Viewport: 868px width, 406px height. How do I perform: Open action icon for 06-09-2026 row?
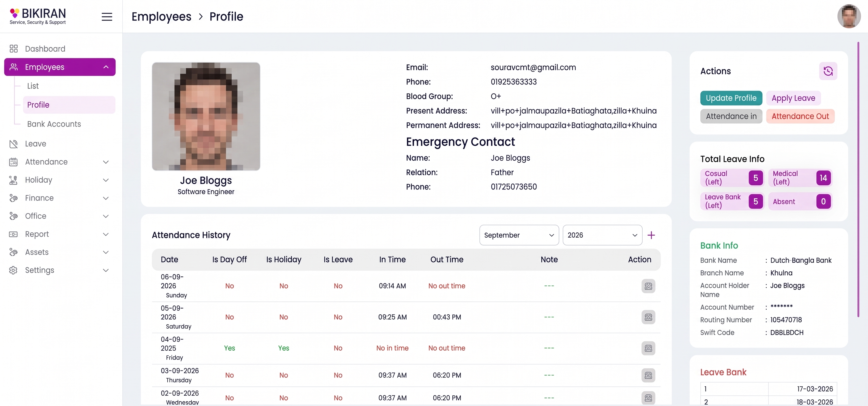click(x=648, y=286)
